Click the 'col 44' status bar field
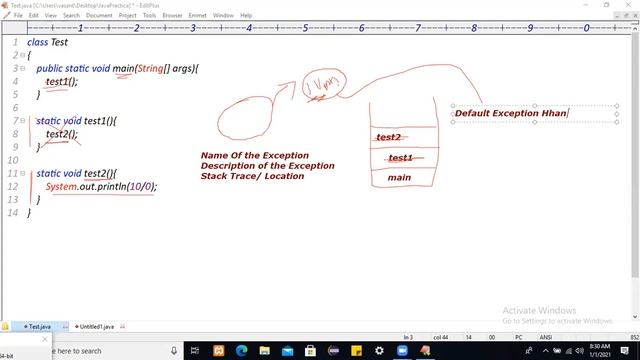640x360 pixels. point(440,338)
